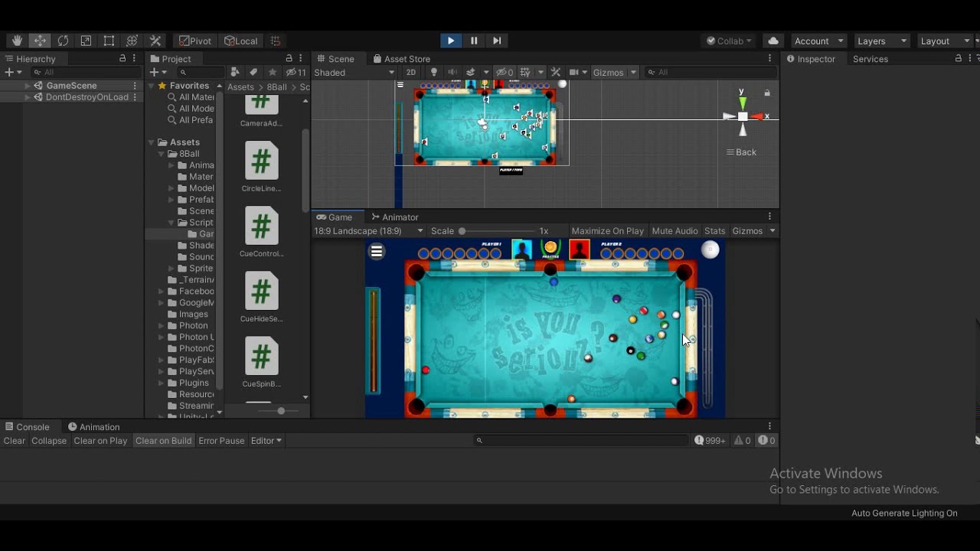Adjust the Game view Scale slider
The image size is (980, 551).
[x=462, y=231]
